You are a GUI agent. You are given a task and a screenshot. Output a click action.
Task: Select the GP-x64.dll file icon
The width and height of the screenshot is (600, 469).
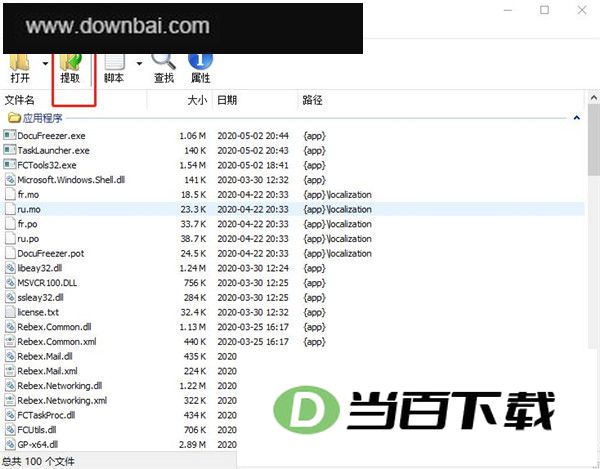coord(10,445)
